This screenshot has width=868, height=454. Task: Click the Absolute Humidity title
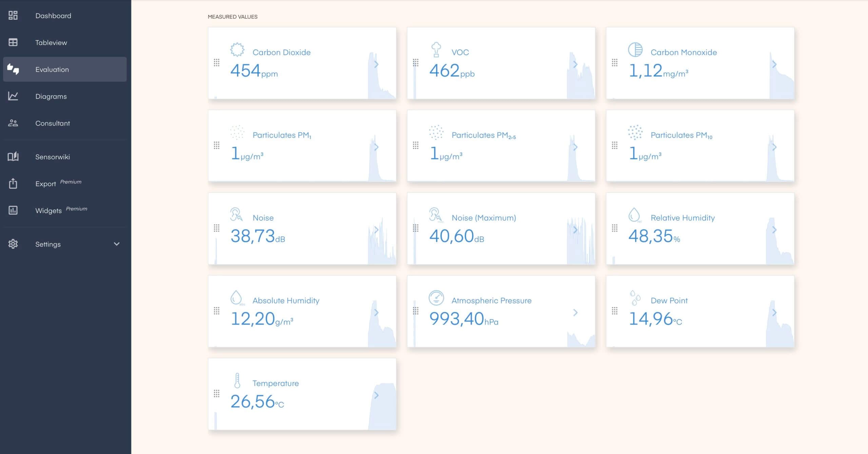pyautogui.click(x=286, y=300)
